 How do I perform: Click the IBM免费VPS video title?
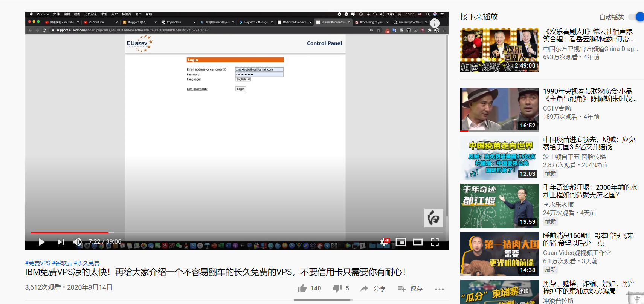tap(215, 272)
